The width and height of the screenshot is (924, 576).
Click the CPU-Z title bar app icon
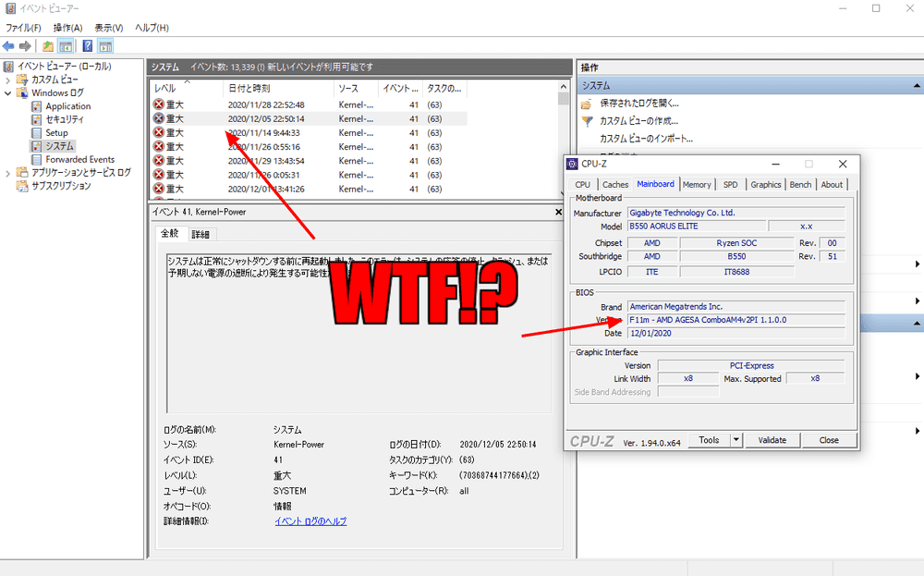(x=572, y=164)
